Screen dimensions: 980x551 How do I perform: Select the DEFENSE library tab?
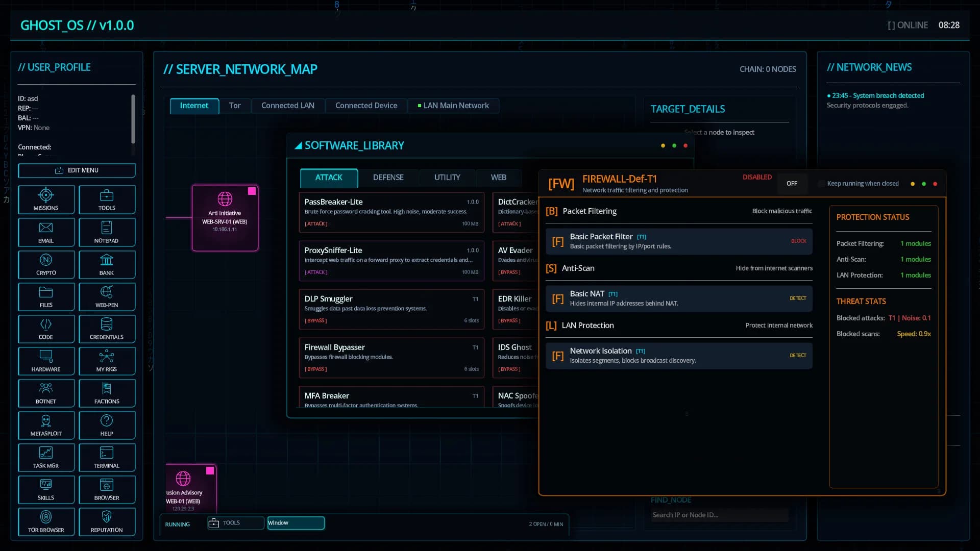388,178
